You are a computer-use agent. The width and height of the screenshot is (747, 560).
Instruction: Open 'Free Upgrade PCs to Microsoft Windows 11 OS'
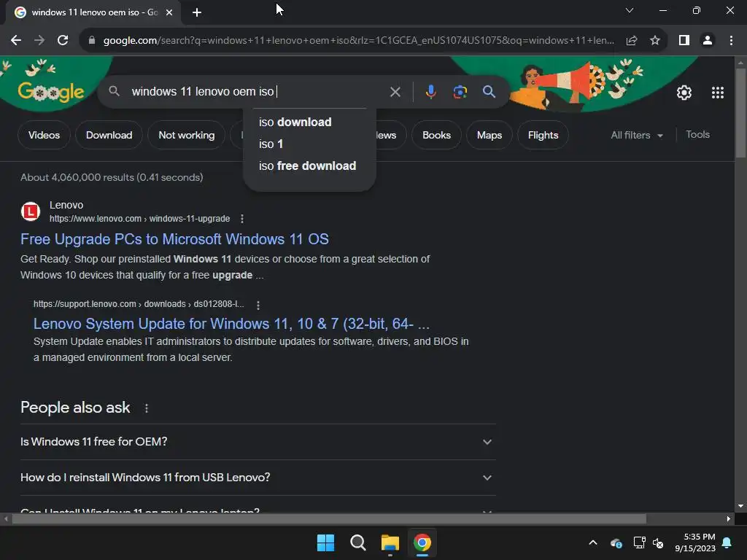point(174,239)
